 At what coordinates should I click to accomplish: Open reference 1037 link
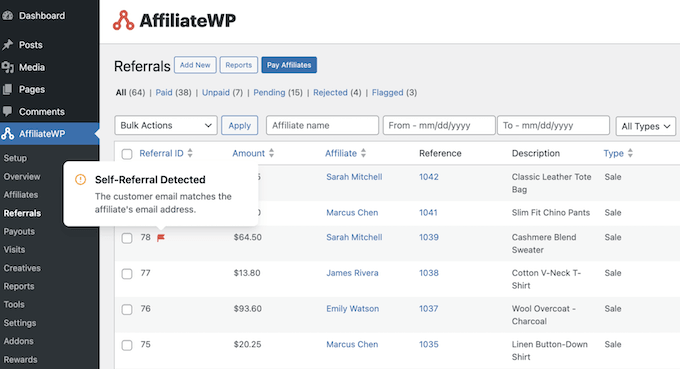point(428,309)
